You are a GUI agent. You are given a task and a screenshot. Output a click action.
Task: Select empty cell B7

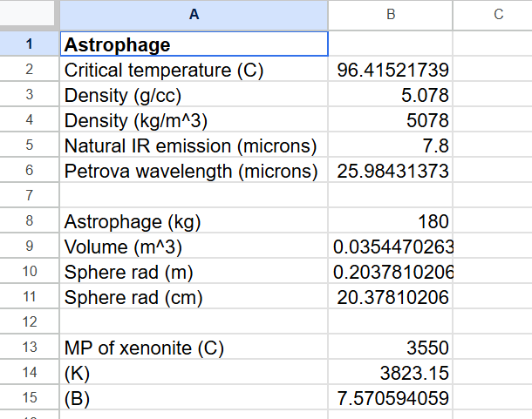391,195
